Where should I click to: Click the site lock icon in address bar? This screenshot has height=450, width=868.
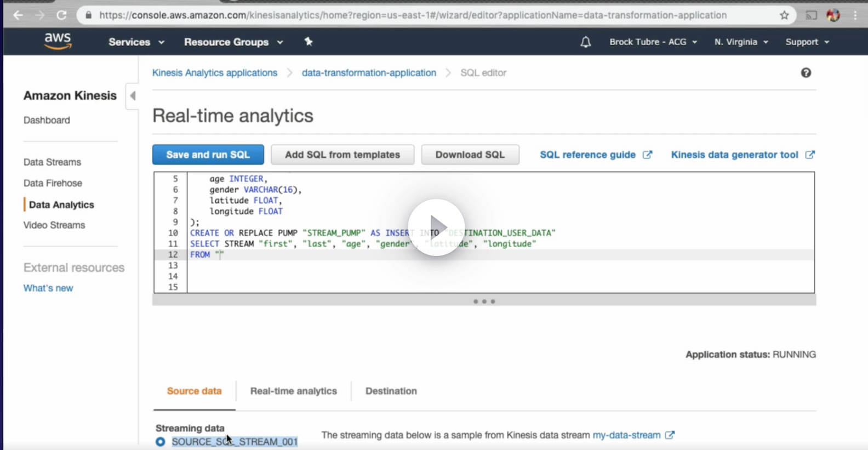click(x=88, y=15)
